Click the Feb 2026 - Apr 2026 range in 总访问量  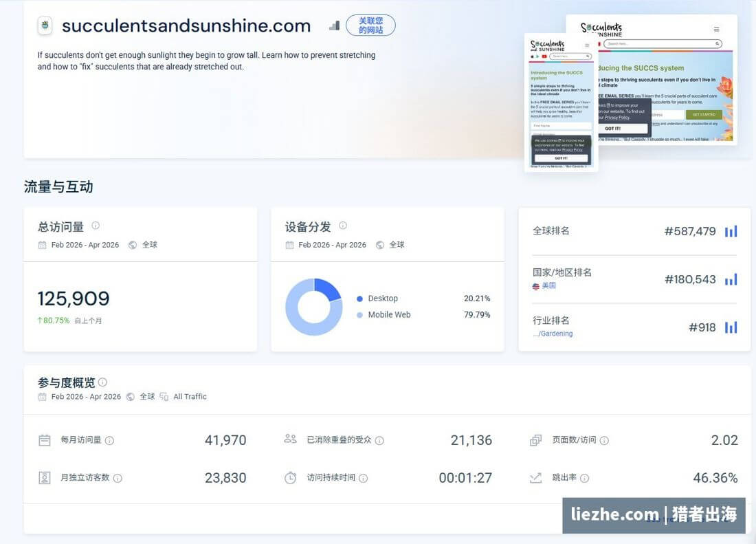click(85, 245)
